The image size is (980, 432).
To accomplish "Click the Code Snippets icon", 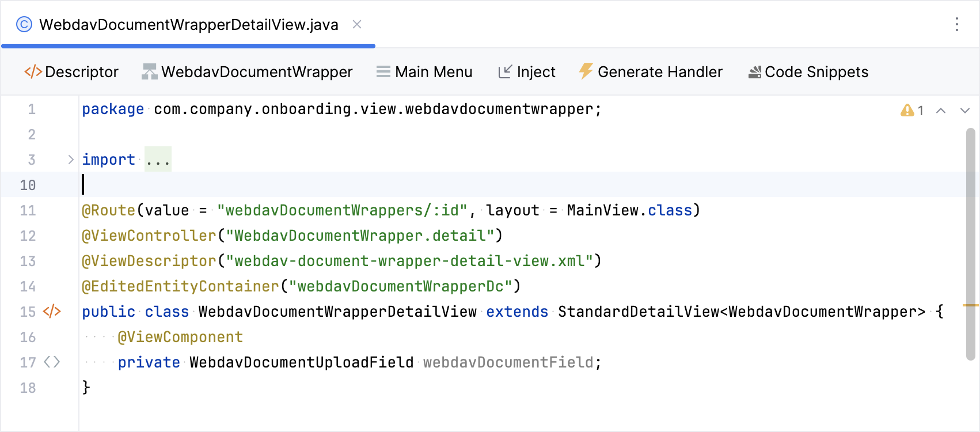I will point(754,72).
